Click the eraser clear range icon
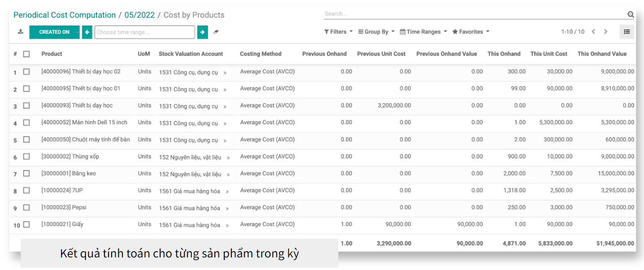Screen dimensions: 644x270 216,32
